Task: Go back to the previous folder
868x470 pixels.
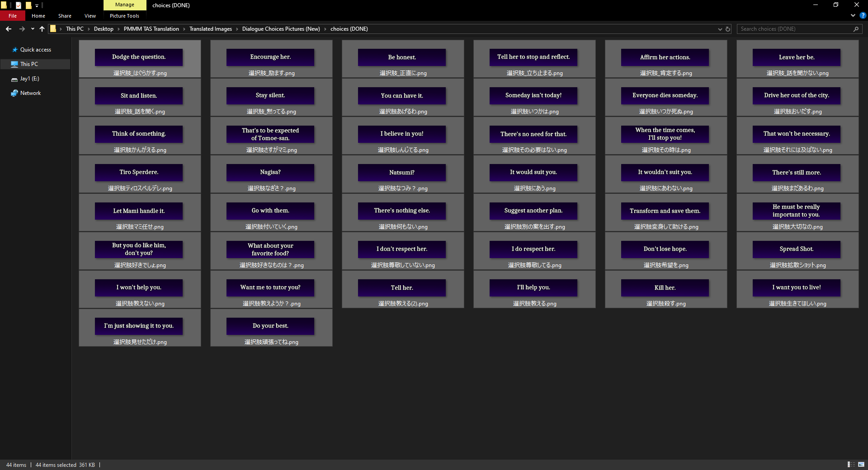Action: 9,29
